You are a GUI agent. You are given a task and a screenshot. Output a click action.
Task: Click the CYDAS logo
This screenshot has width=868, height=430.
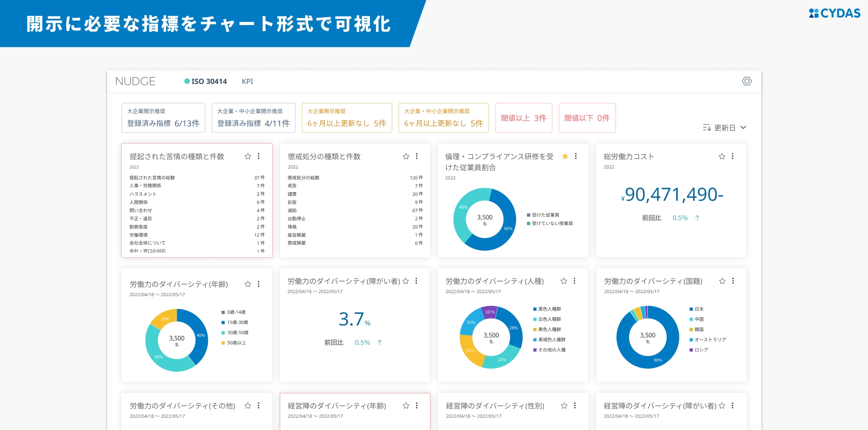[834, 13]
